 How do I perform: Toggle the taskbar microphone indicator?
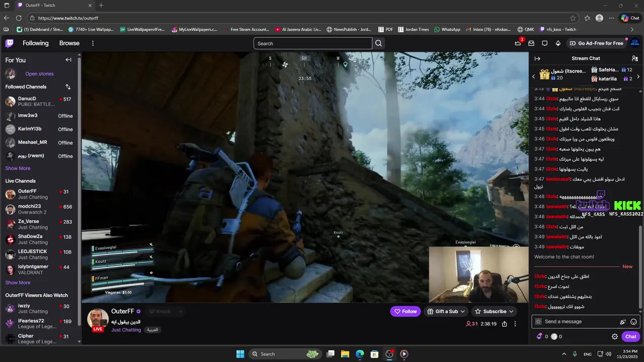pyautogui.click(x=575, y=354)
